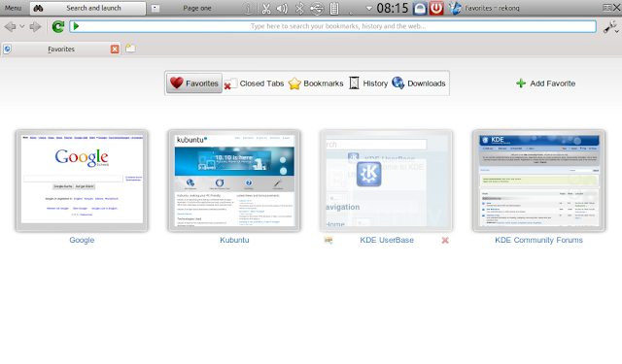Open a new tab

pos(130,49)
